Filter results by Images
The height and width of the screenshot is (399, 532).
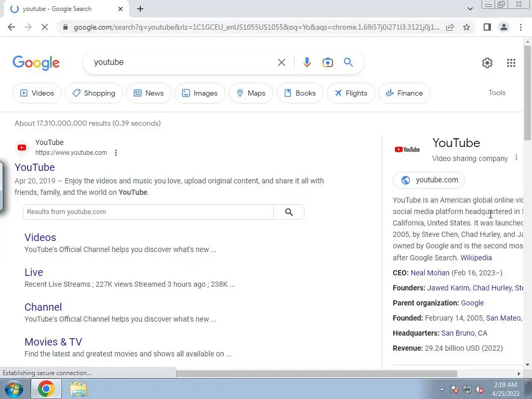[x=200, y=93]
